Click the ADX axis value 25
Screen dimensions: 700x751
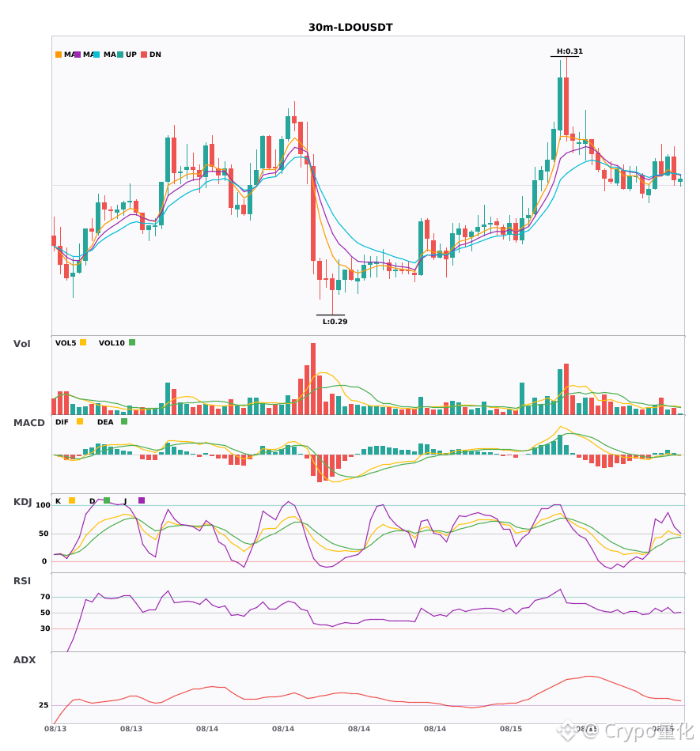click(x=44, y=705)
